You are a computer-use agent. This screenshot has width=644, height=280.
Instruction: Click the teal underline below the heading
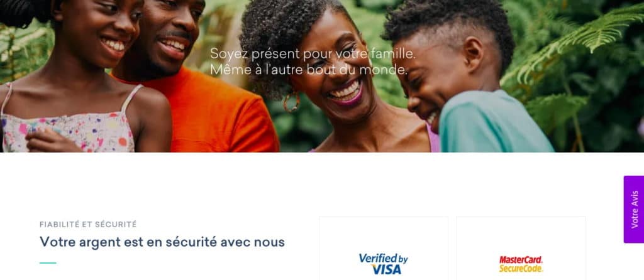[48, 263]
